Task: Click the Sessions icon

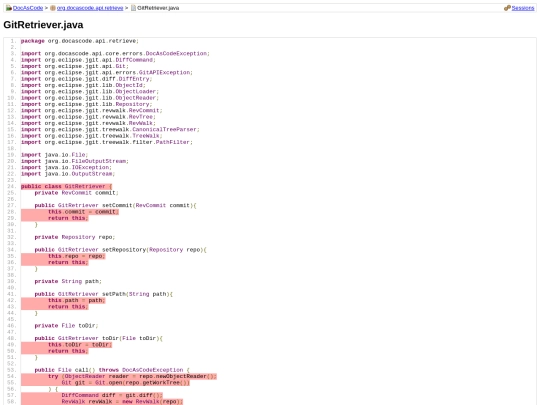Action: click(x=507, y=8)
